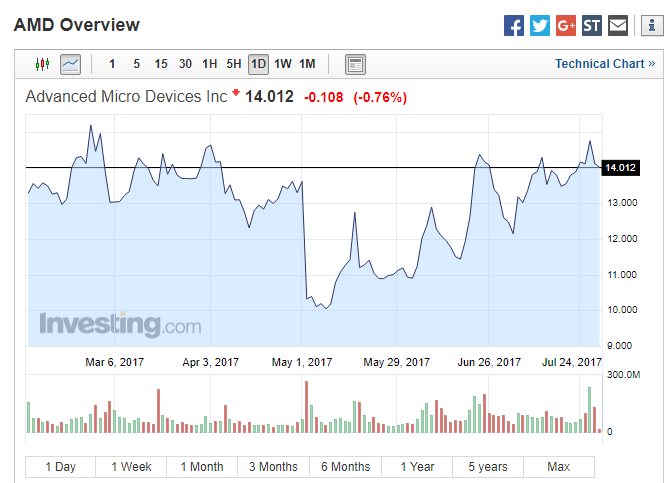Image resolution: width=671 pixels, height=483 pixels.
Task: Show the 1 Month range
Action: pyautogui.click(x=202, y=467)
